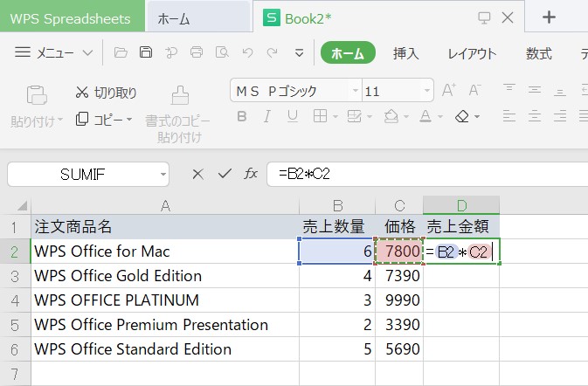This screenshot has width=588, height=386.
Task: Click the 貼り付け paste clipboard icon
Action: coord(37,95)
